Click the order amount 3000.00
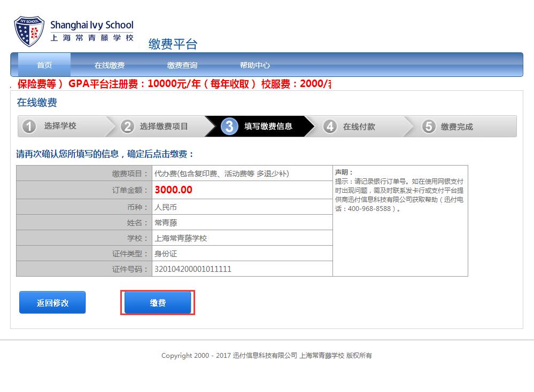534x392 pixels. point(173,190)
